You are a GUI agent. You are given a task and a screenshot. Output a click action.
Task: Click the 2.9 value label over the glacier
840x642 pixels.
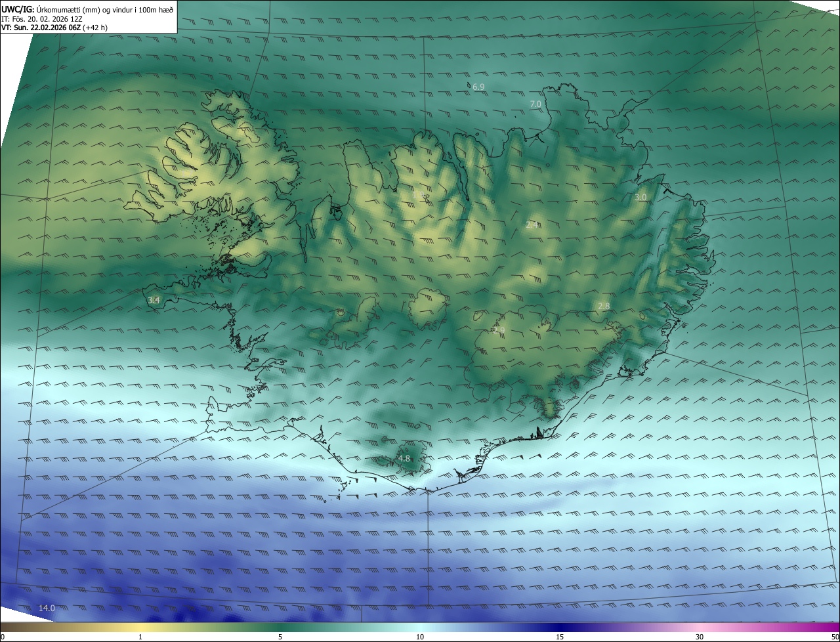coord(499,330)
